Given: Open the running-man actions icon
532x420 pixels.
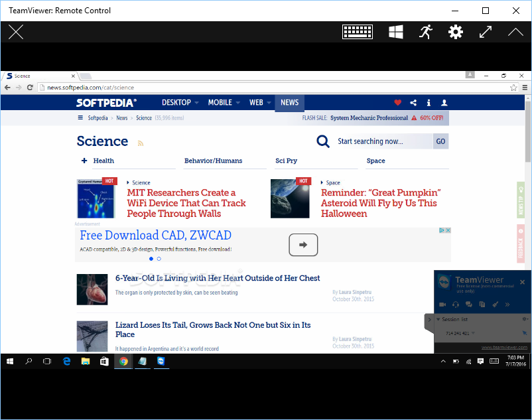Looking at the screenshot, I should coord(426,32).
